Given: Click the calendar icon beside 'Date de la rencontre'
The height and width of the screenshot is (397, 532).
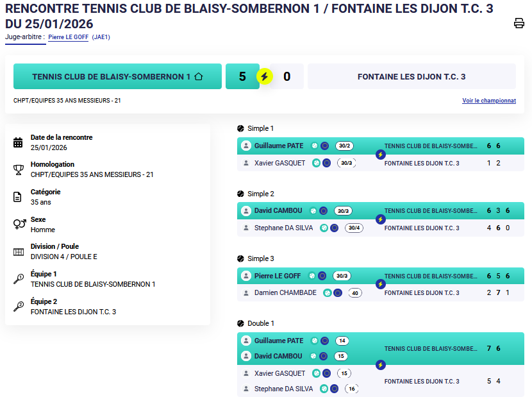Looking at the screenshot, I should coord(18,142).
